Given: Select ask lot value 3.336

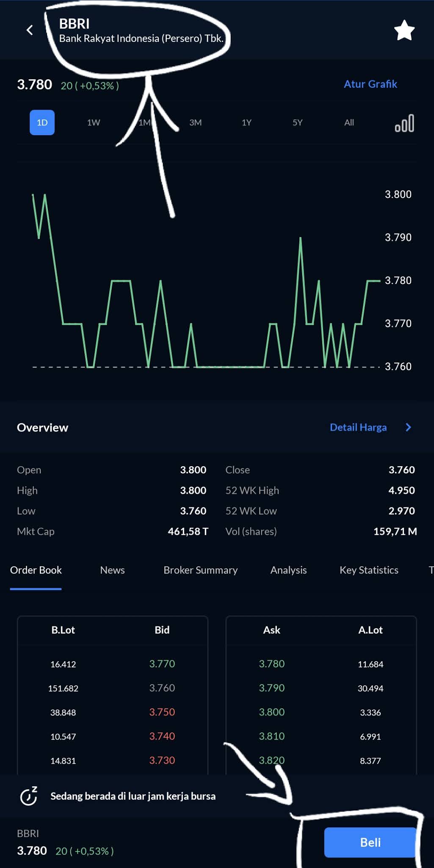Looking at the screenshot, I should pyautogui.click(x=370, y=712).
